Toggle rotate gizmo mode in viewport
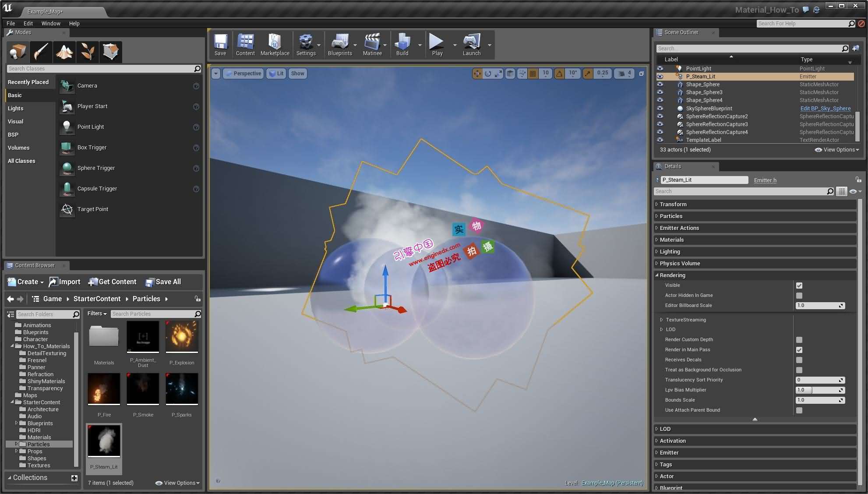868x494 pixels. [488, 74]
